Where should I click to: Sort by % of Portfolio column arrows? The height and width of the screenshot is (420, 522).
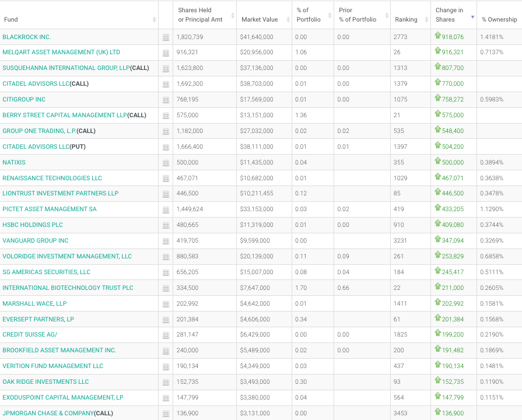point(330,15)
